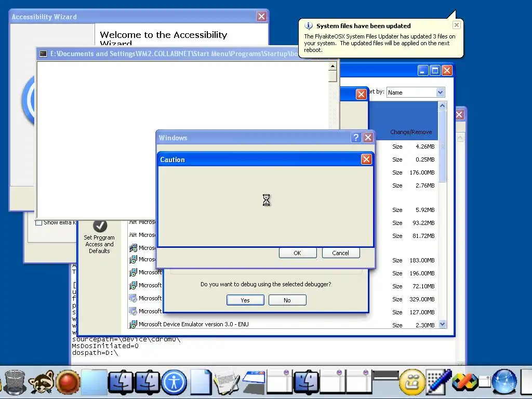Open the blank document dock icon
The image size is (532, 399).
coord(201,382)
